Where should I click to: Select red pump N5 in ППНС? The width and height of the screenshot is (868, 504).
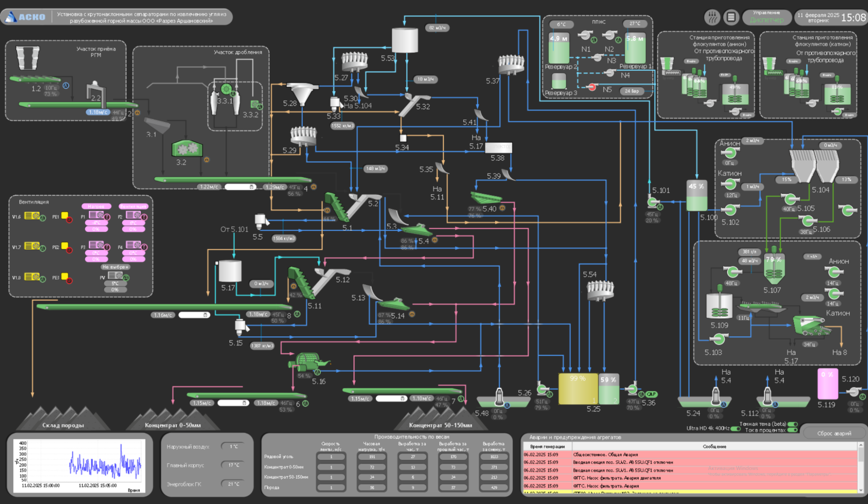pyautogui.click(x=591, y=87)
